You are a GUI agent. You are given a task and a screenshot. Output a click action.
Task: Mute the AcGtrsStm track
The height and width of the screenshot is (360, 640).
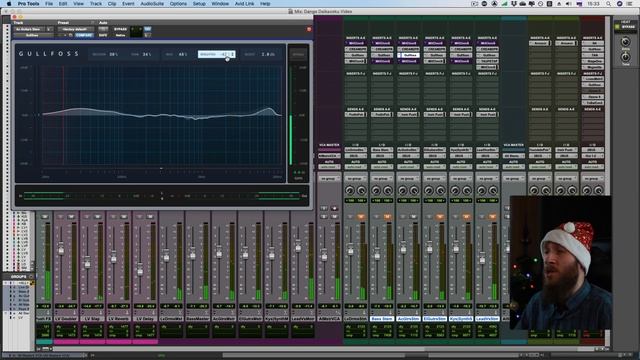click(413, 217)
